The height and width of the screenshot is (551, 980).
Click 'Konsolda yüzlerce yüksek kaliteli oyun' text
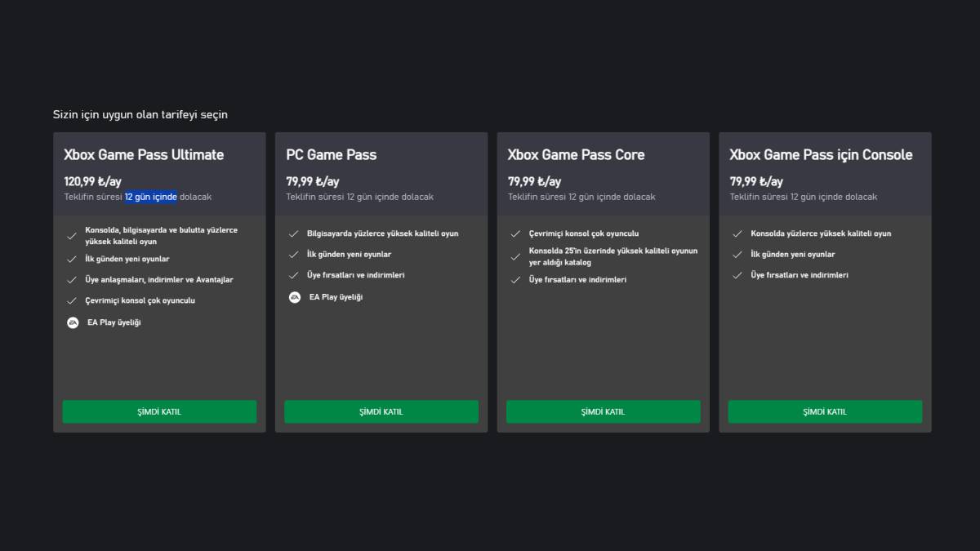821,233
